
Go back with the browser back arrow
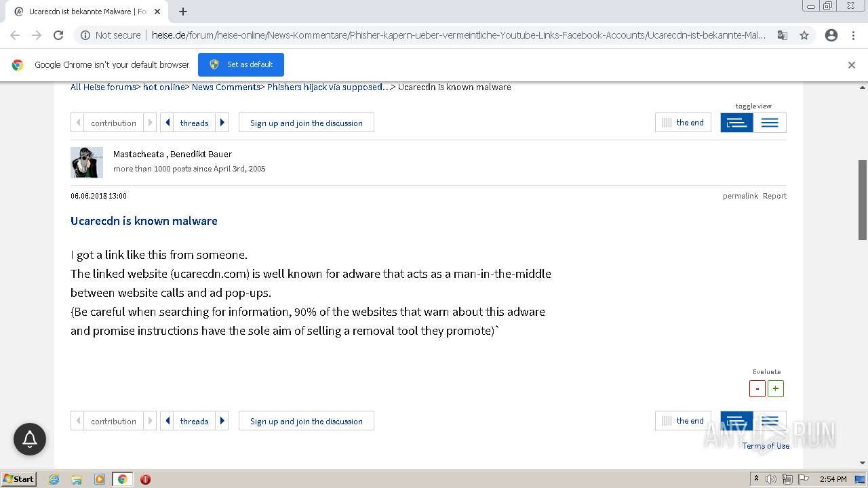(x=15, y=35)
